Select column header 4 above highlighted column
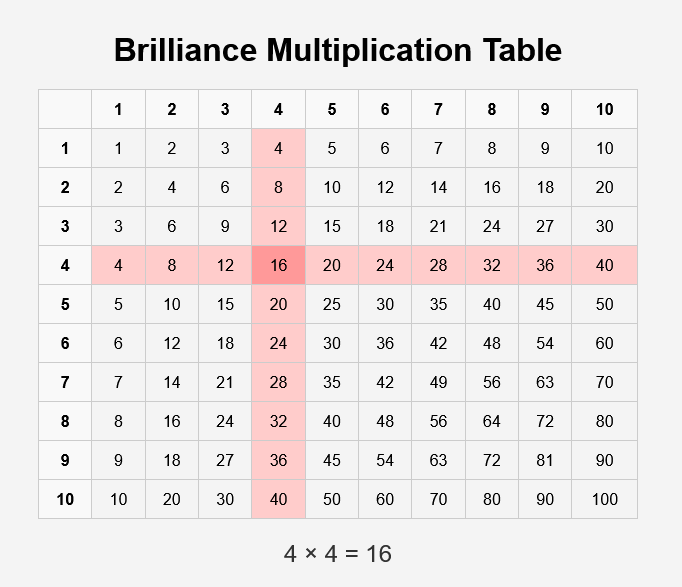 (278, 109)
